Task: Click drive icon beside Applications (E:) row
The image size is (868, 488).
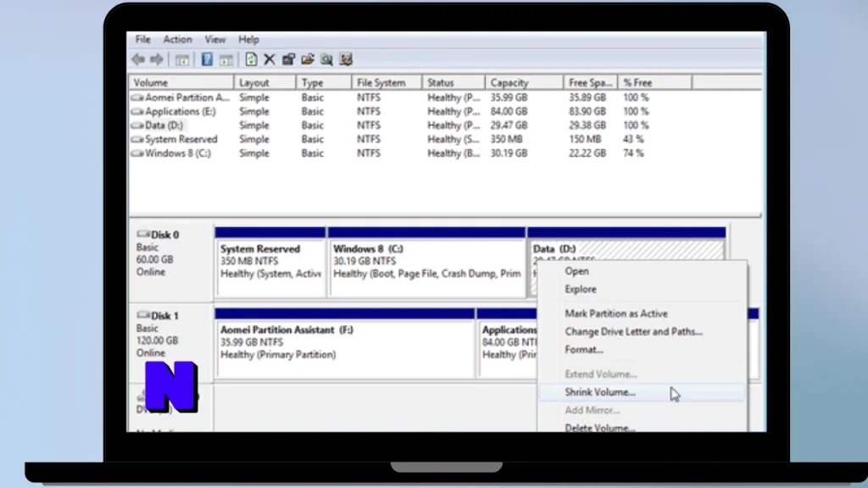Action: [136, 112]
